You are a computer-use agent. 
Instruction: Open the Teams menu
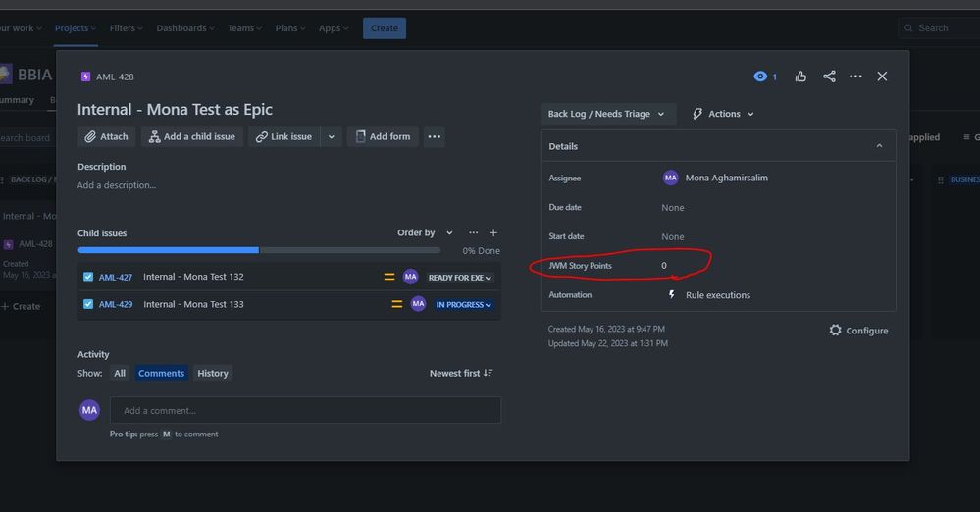pyautogui.click(x=244, y=28)
